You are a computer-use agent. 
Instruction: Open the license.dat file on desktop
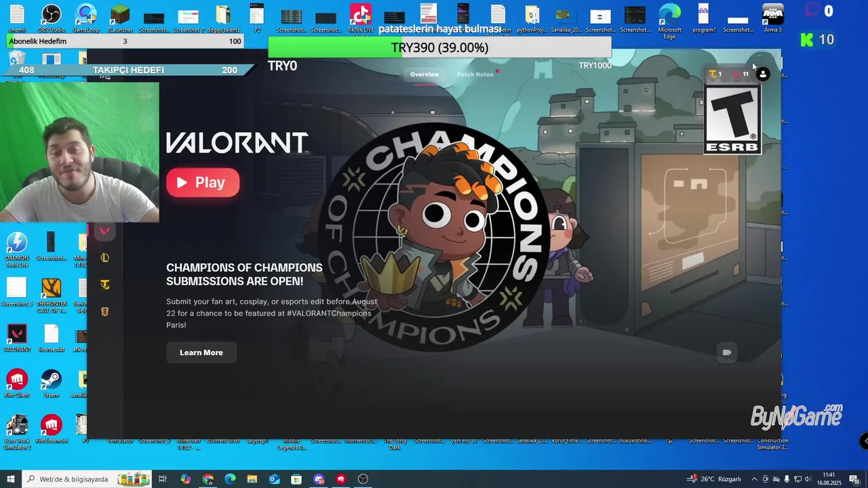click(52, 338)
